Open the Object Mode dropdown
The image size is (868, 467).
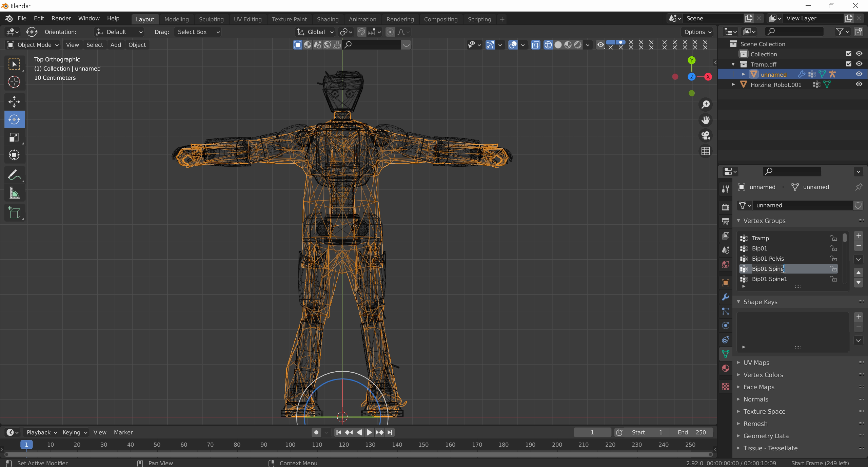pos(33,45)
